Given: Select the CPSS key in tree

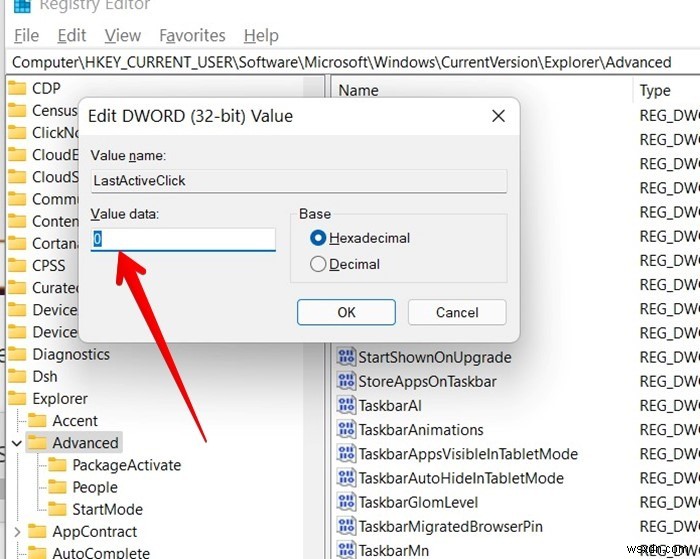Looking at the screenshot, I should (49, 265).
